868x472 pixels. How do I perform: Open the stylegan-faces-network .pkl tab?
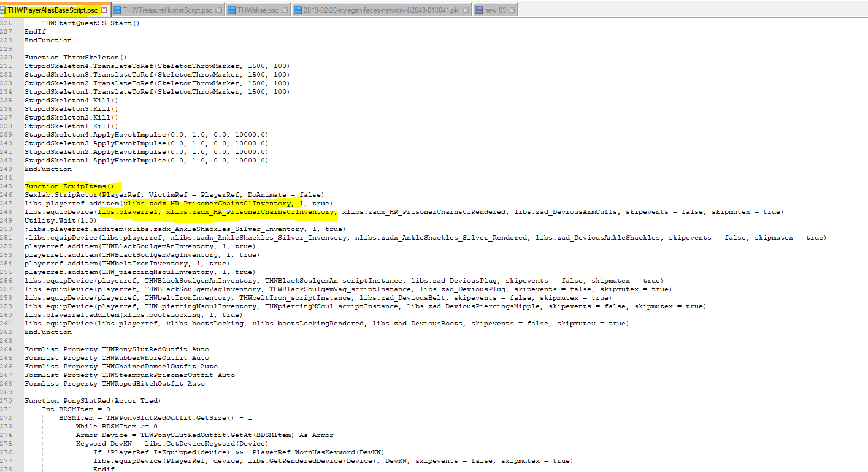[x=383, y=10]
